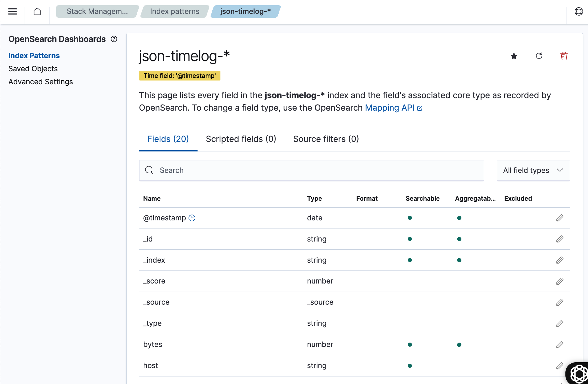Go to Index patterns breadcrumb
The width and height of the screenshot is (588, 384).
pyautogui.click(x=175, y=12)
